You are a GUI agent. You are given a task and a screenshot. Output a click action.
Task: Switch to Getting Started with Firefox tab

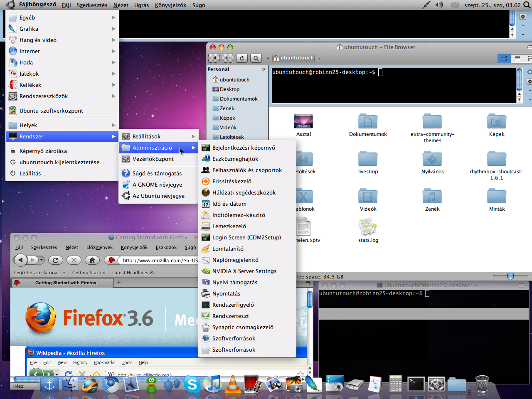click(62, 283)
